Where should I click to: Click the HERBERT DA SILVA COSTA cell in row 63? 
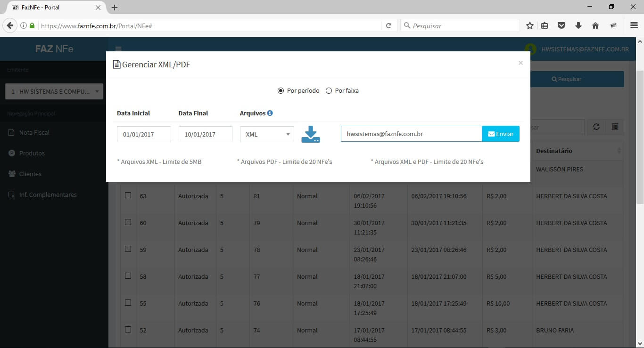click(x=571, y=196)
